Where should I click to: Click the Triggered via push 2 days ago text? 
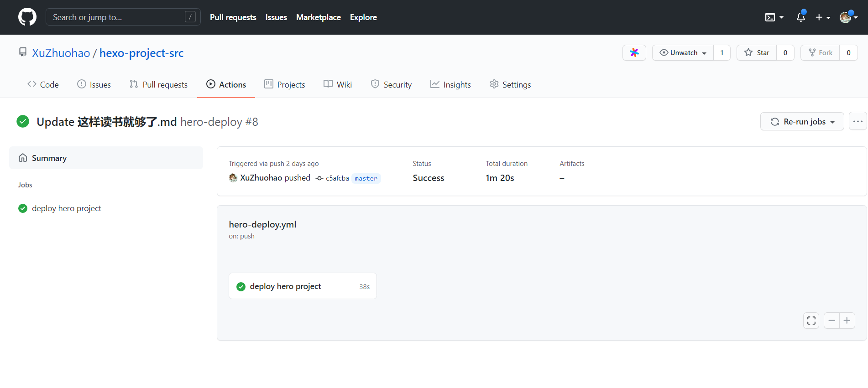point(274,164)
